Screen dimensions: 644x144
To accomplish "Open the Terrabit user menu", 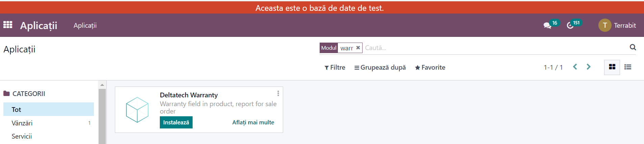I will [617, 25].
